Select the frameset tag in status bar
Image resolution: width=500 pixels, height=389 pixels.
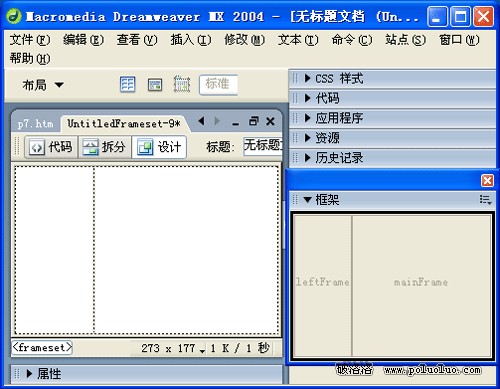coord(42,348)
